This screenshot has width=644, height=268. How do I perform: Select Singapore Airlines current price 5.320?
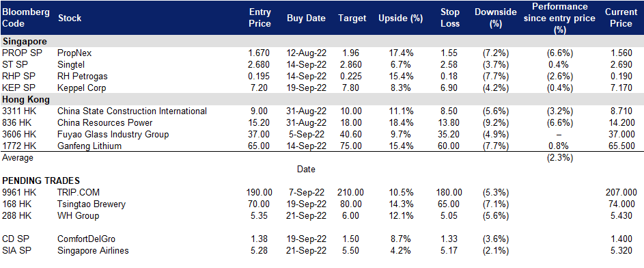coord(621,250)
